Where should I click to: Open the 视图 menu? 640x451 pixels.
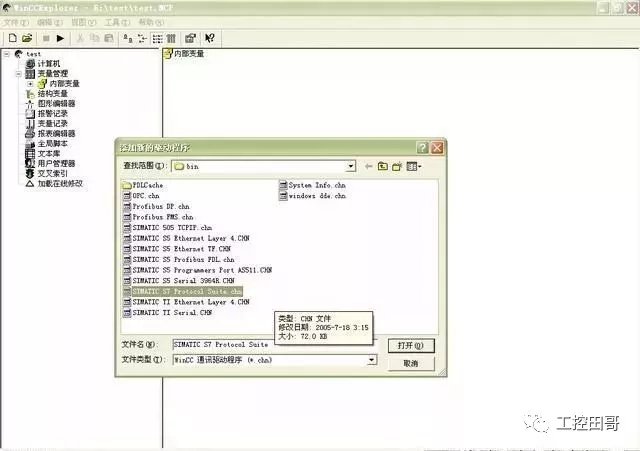tap(84, 22)
